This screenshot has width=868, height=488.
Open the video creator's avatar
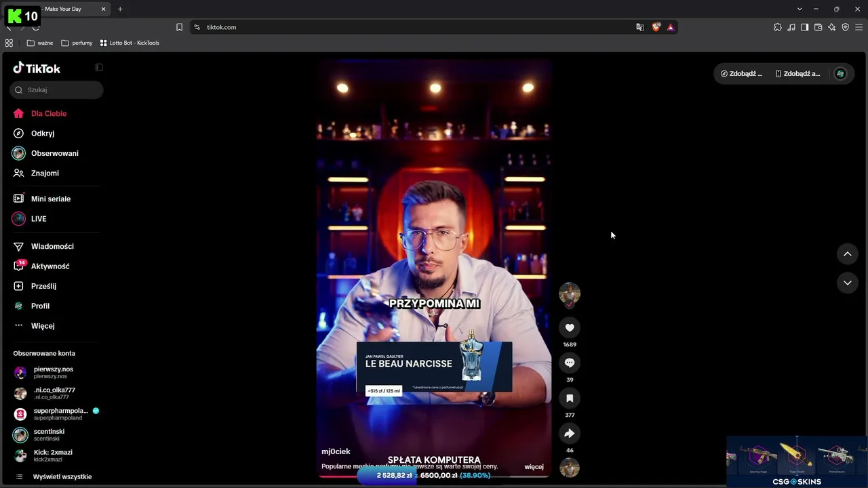pyautogui.click(x=570, y=293)
